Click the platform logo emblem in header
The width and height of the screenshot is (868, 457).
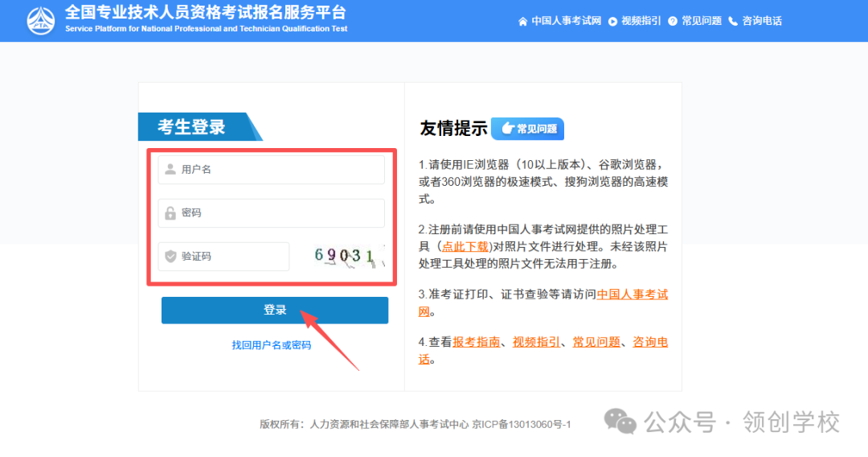pos(41,20)
